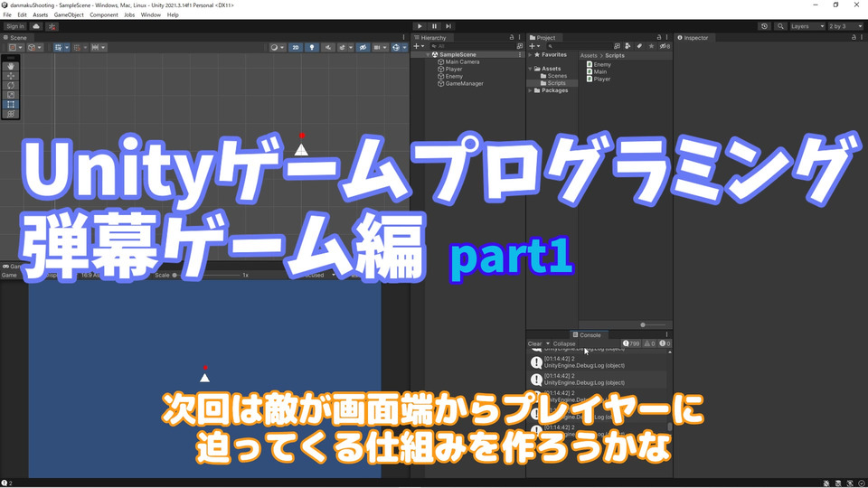
Task: Click the version control icon beside the cloud
Action: coord(52,26)
